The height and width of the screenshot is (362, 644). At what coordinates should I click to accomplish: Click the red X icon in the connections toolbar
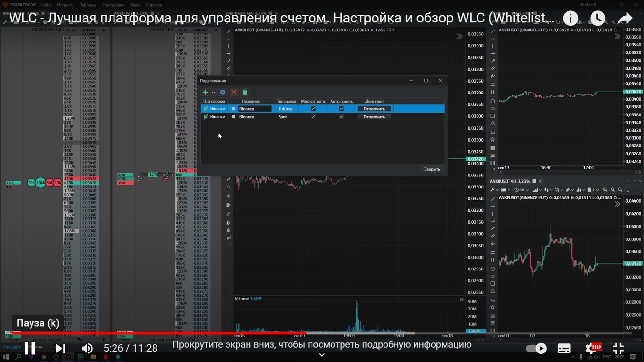[x=234, y=92]
